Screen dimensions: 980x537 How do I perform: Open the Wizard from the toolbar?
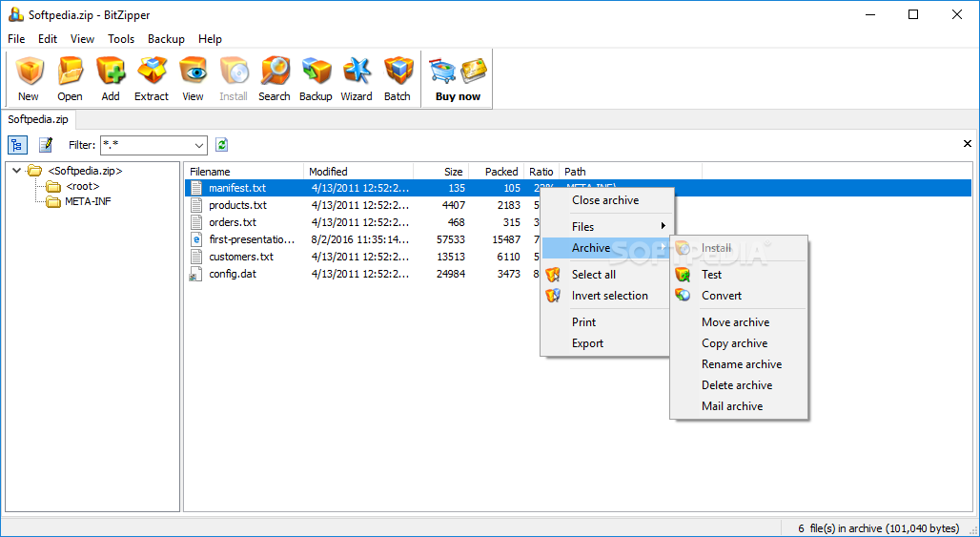point(357,79)
